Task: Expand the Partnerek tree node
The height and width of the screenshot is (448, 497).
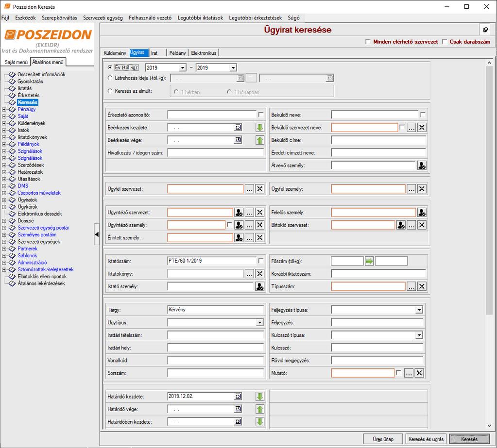Action: coord(4,249)
